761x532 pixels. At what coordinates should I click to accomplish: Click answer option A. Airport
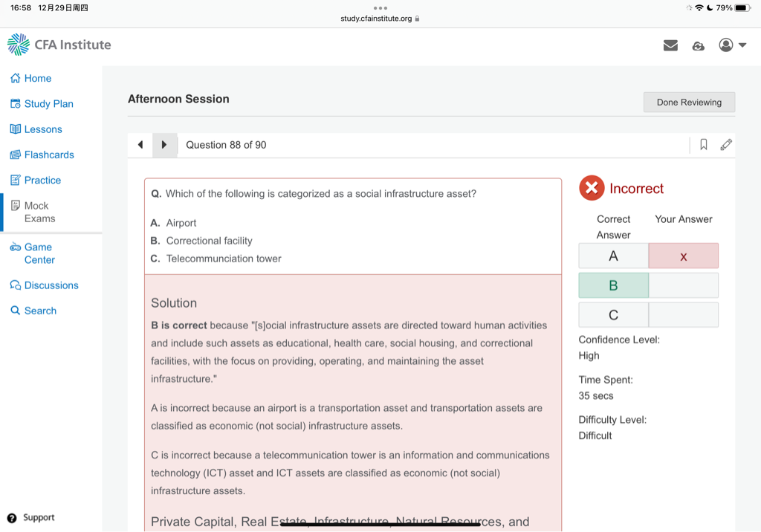[x=173, y=223]
